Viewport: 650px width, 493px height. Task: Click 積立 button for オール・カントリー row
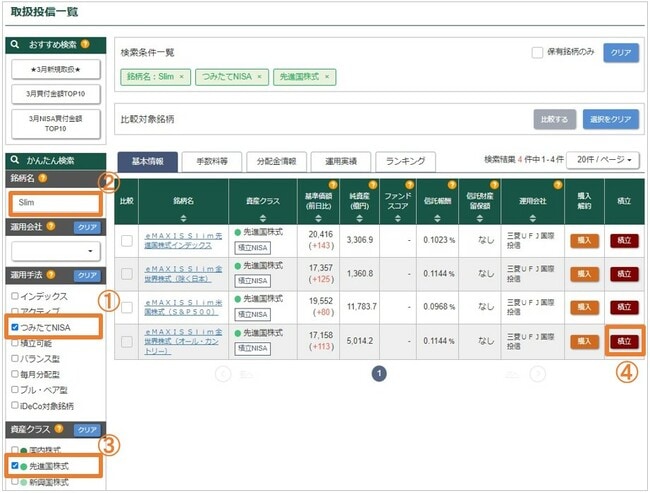(624, 341)
